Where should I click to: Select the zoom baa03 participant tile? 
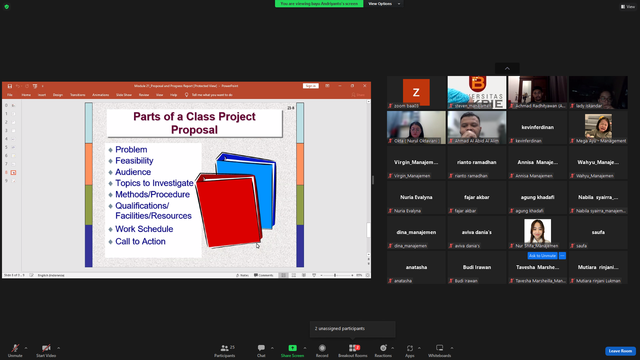[x=416, y=93]
